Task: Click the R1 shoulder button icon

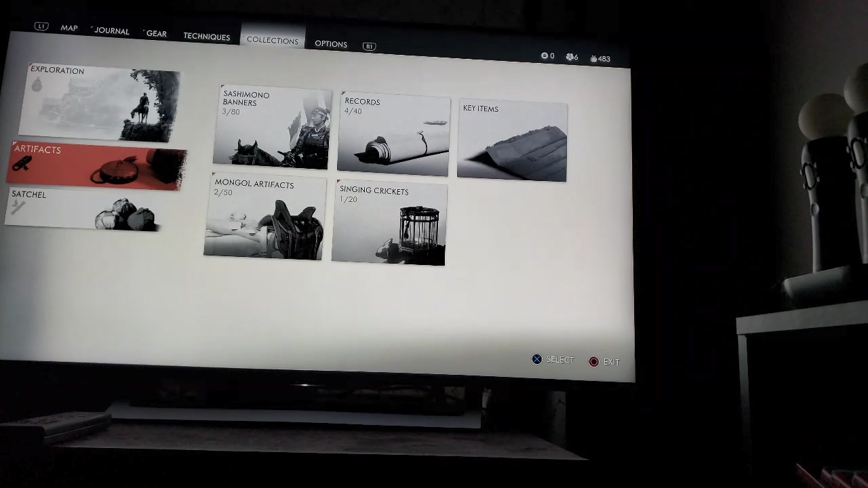Action: click(369, 46)
